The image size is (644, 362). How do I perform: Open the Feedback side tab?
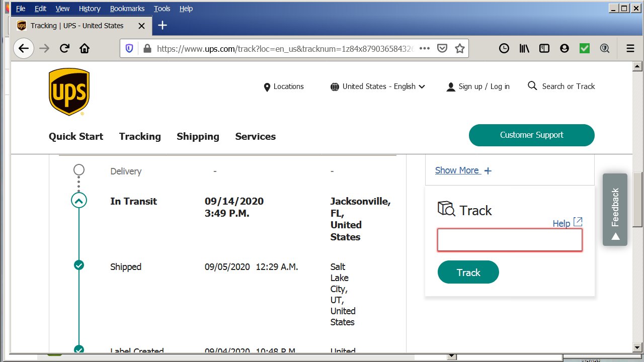pos(615,210)
